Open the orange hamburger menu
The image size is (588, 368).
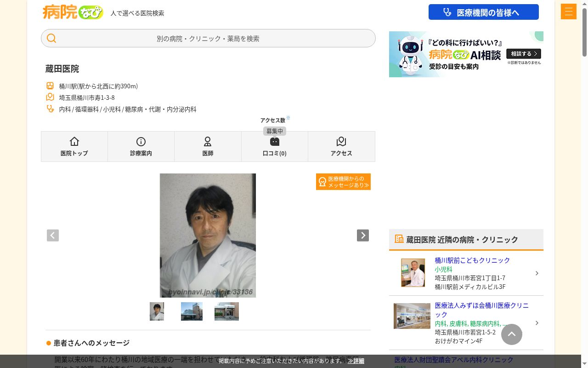pyautogui.click(x=569, y=11)
